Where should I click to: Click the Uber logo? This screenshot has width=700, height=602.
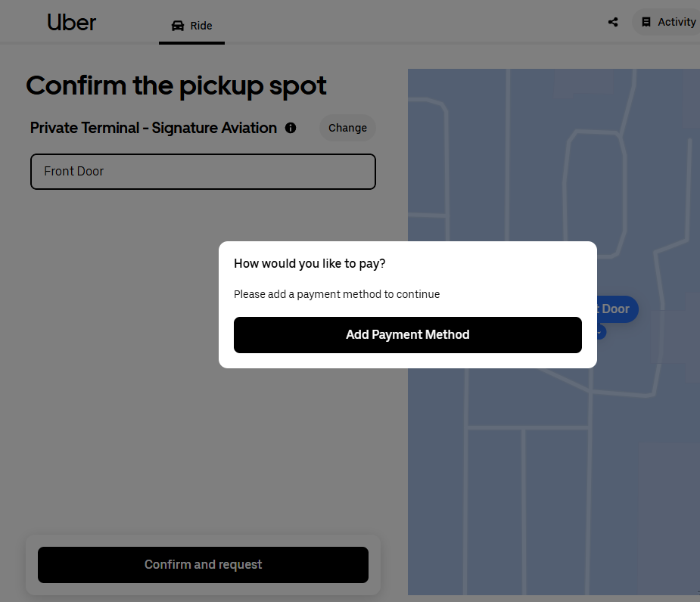(71, 23)
